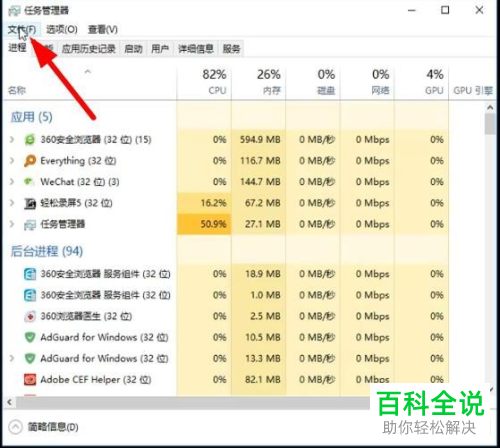Viewport: 500px width, 448px height.
Task: Sort by the 0% 磁盘 column header
Action: (x=313, y=83)
